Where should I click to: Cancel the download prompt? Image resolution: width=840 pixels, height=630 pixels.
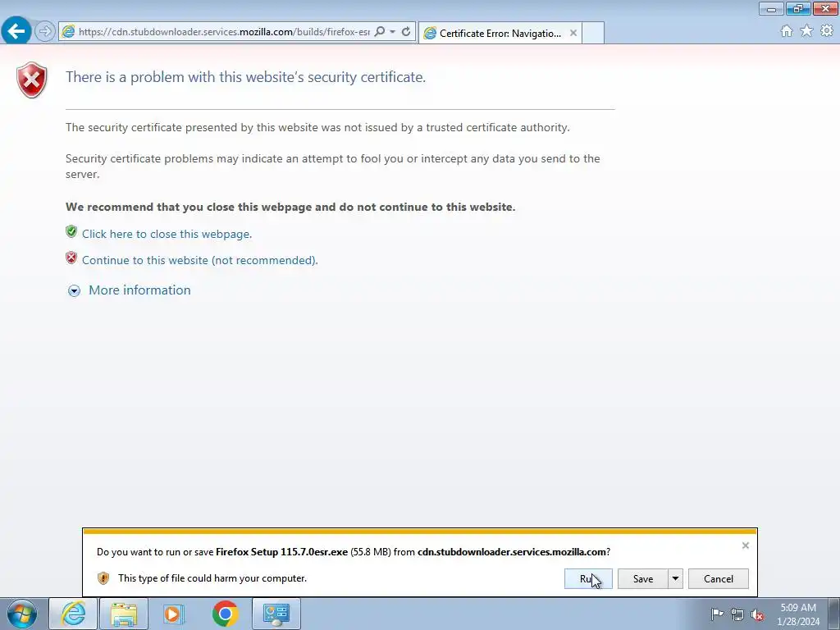pyautogui.click(x=719, y=578)
